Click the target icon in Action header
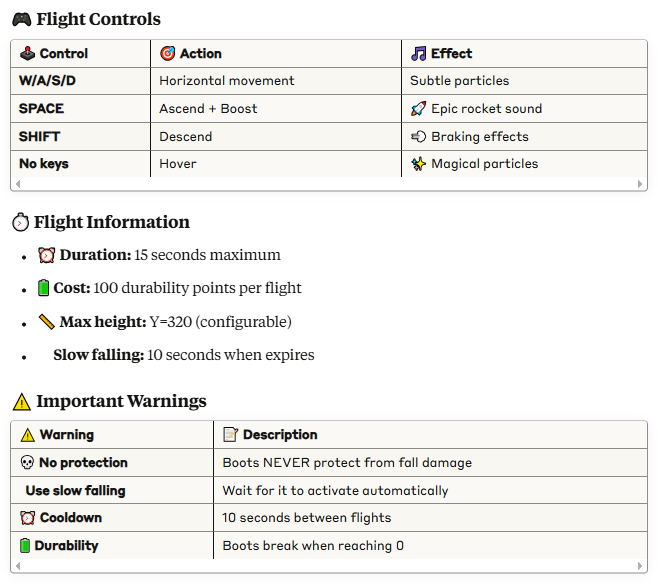Screen dimensions: 658x584 [168, 54]
